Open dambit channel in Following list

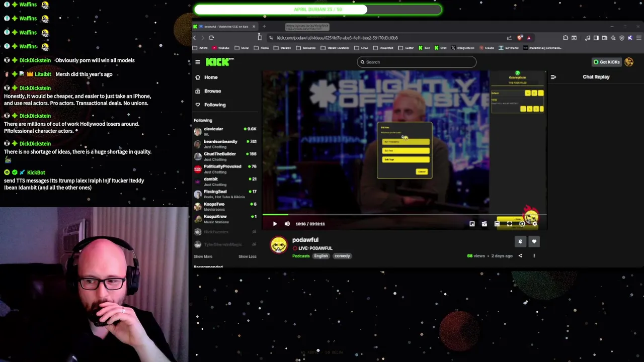pyautogui.click(x=225, y=181)
